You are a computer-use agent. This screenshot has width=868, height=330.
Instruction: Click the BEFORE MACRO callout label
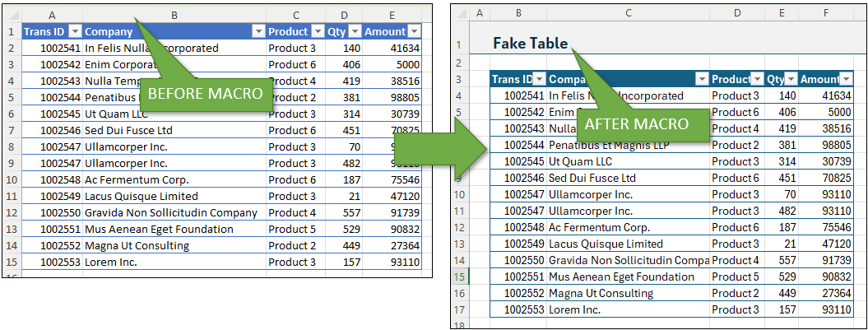205,93
